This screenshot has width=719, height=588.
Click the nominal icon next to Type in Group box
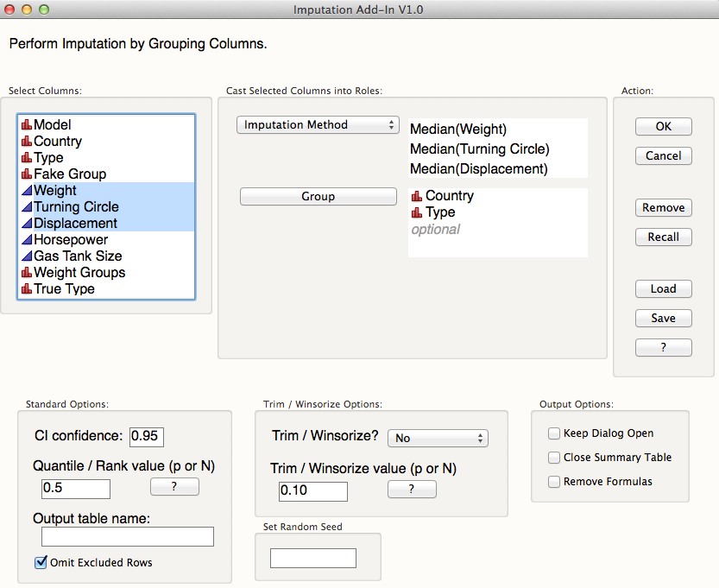[418, 212]
